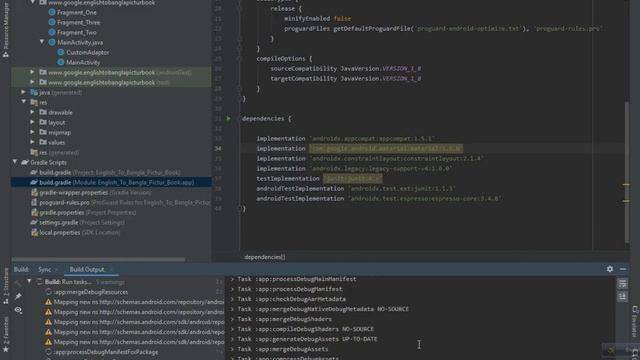The image size is (640, 360).
Task: Select MainActivity.java in the project tree
Action: pos(80,42)
